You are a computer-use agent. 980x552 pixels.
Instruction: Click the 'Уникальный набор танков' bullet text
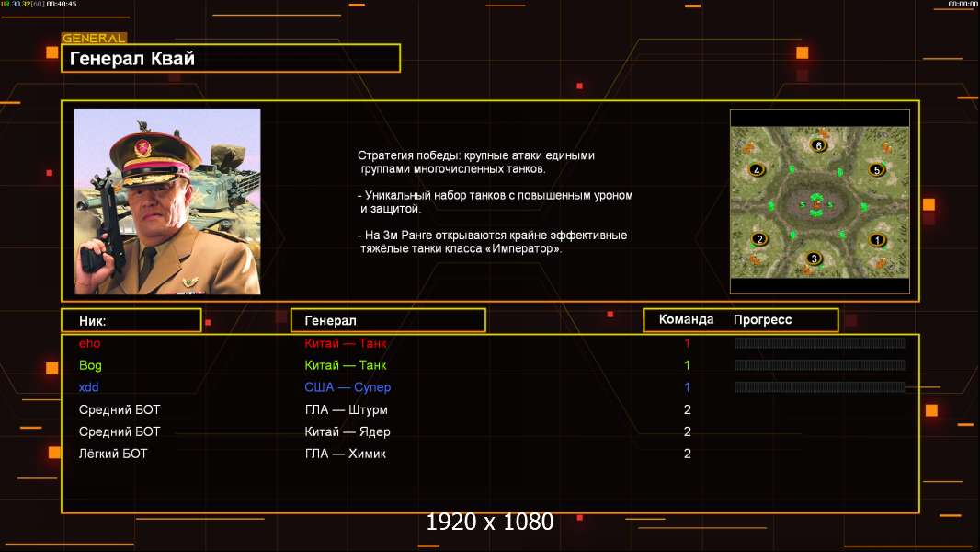[495, 201]
